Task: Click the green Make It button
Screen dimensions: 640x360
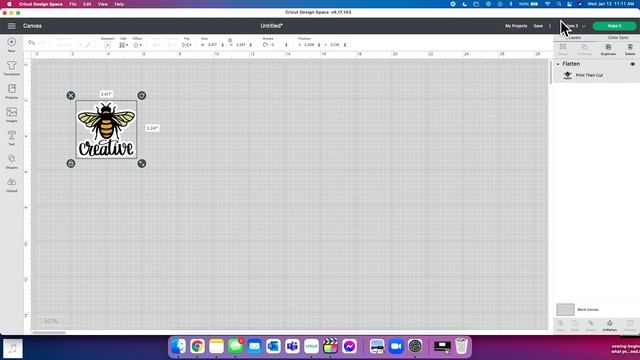Action: coord(614,26)
